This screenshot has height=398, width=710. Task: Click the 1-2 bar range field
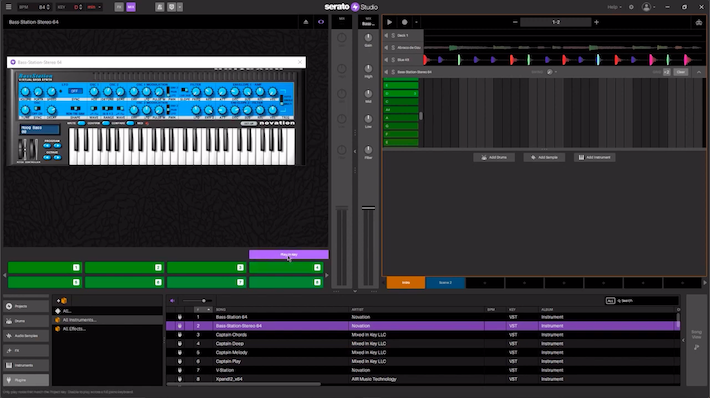556,22
